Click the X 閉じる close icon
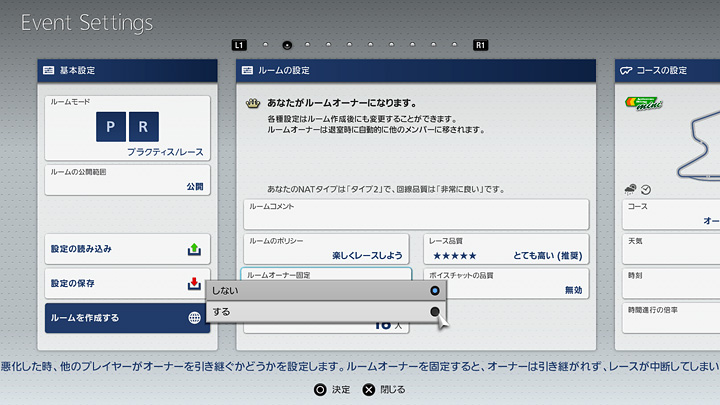 point(370,389)
